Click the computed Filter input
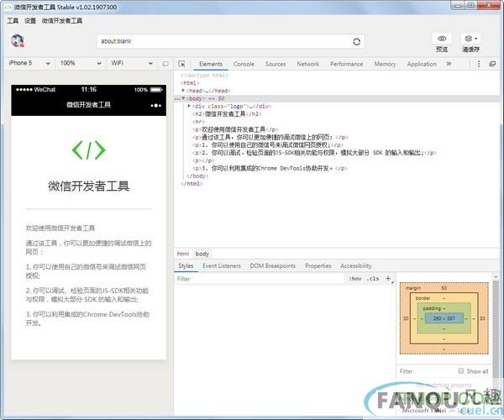The image size is (504, 420). click(x=427, y=371)
